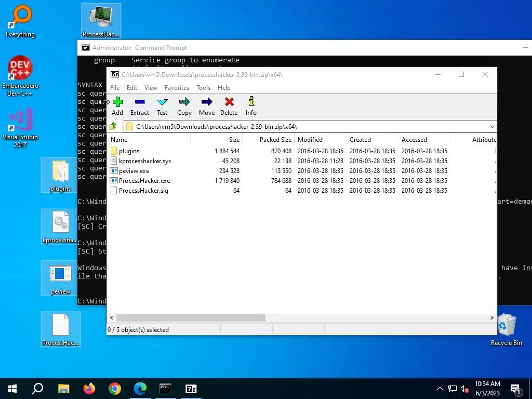Switch to Command Prompt in the taskbar

click(166, 389)
